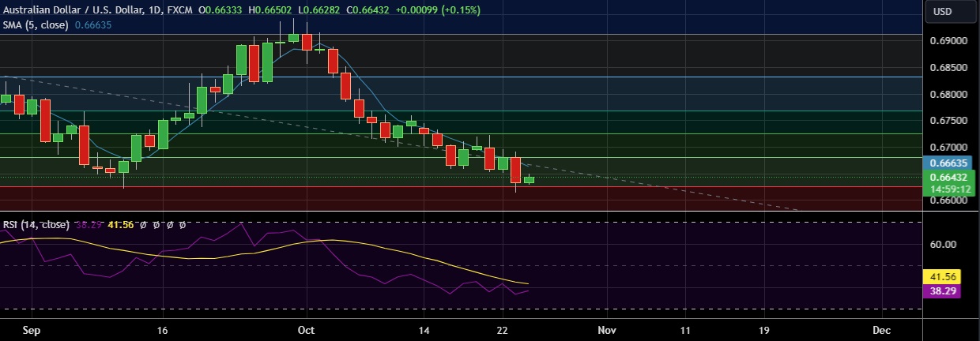Select the SMA (5, close) indicator legend
Image resolution: width=980 pixels, height=341 pixels.
point(36,24)
